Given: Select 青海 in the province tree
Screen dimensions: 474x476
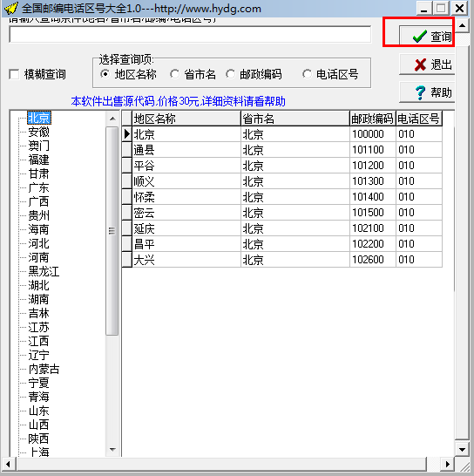Looking at the screenshot, I should click(38, 397).
